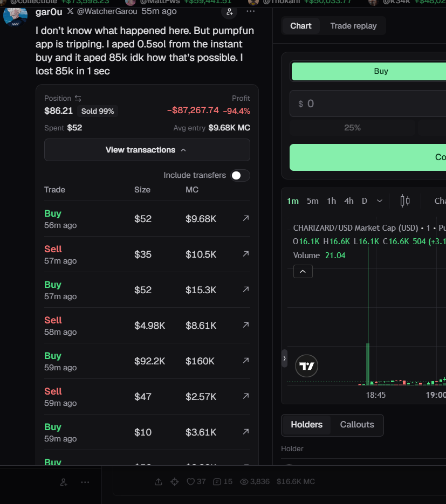This screenshot has height=504, width=446.
Task: Click the @MattFws ticker entry at the top
Action: coord(179,3)
